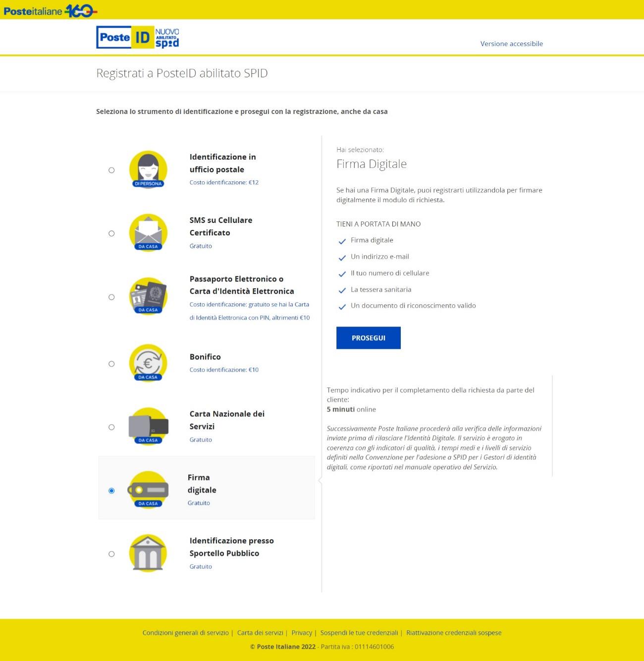Click 'Il tuo numero di cellulare' checklist item
Viewport: 644px width, 661px height.
(390, 273)
